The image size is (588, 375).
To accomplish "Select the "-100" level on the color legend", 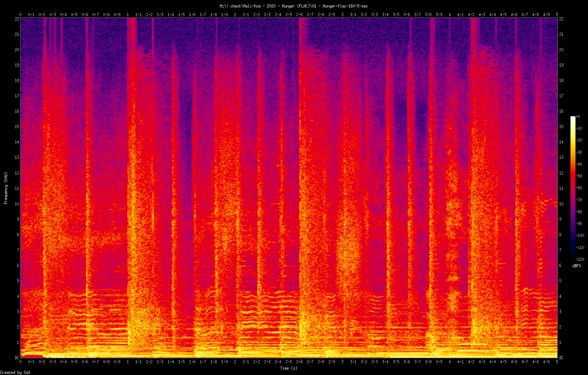I will pos(580,235).
